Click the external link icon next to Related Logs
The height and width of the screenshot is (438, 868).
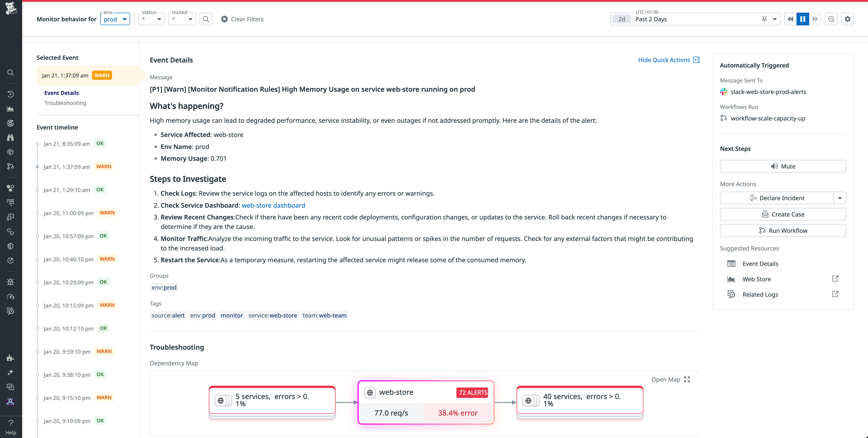[x=835, y=294]
